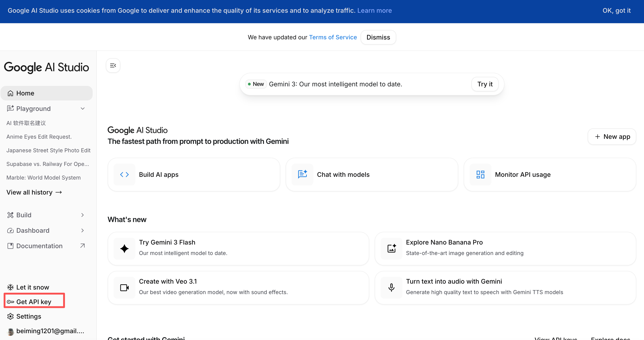Image resolution: width=644 pixels, height=340 pixels.
Task: Collapse the Playground section chevron
Action: pyautogui.click(x=82, y=109)
